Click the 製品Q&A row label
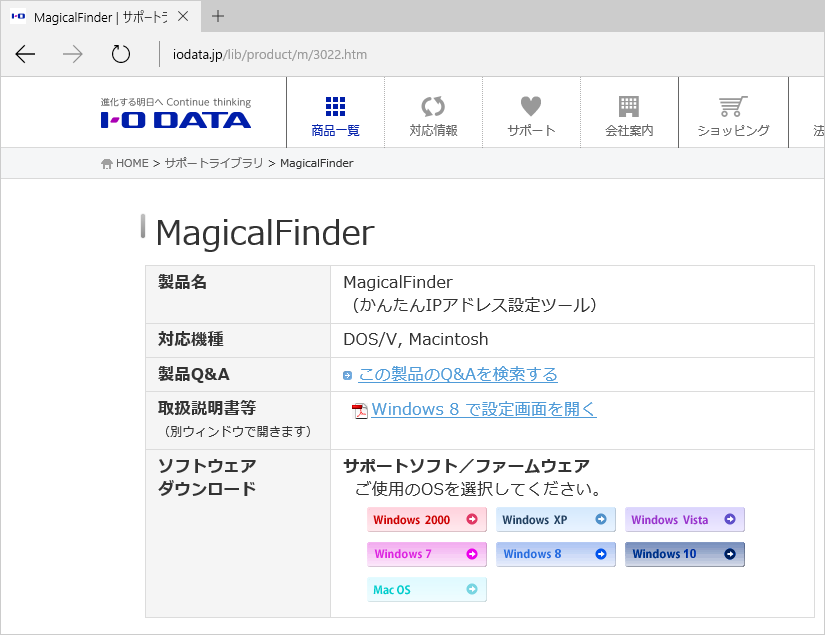Screen dimensions: 825x635 tap(194, 375)
